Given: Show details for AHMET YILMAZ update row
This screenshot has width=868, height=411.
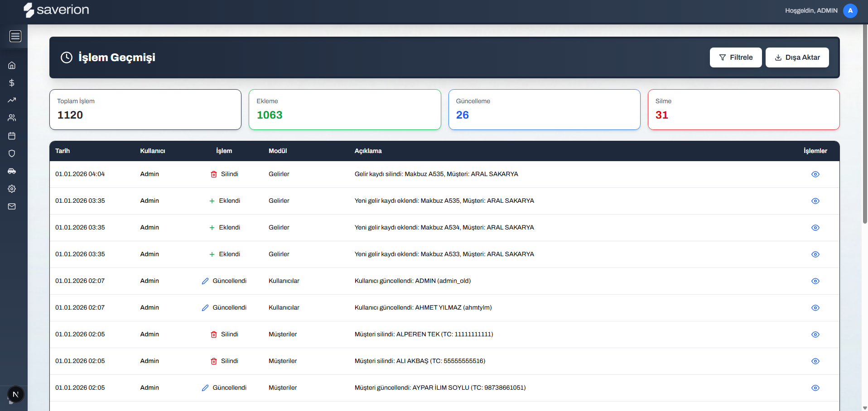Looking at the screenshot, I should tap(815, 308).
